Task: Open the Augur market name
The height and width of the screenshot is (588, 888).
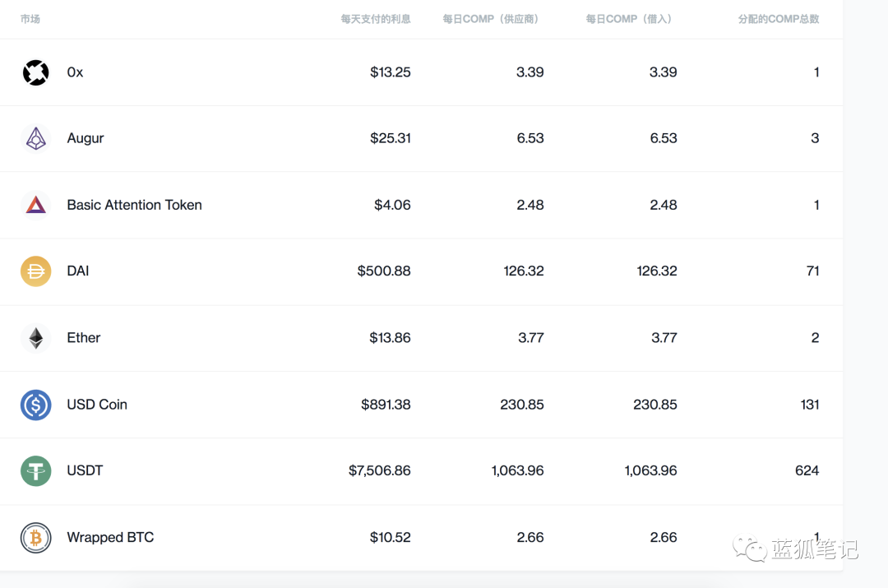Action: (x=86, y=138)
